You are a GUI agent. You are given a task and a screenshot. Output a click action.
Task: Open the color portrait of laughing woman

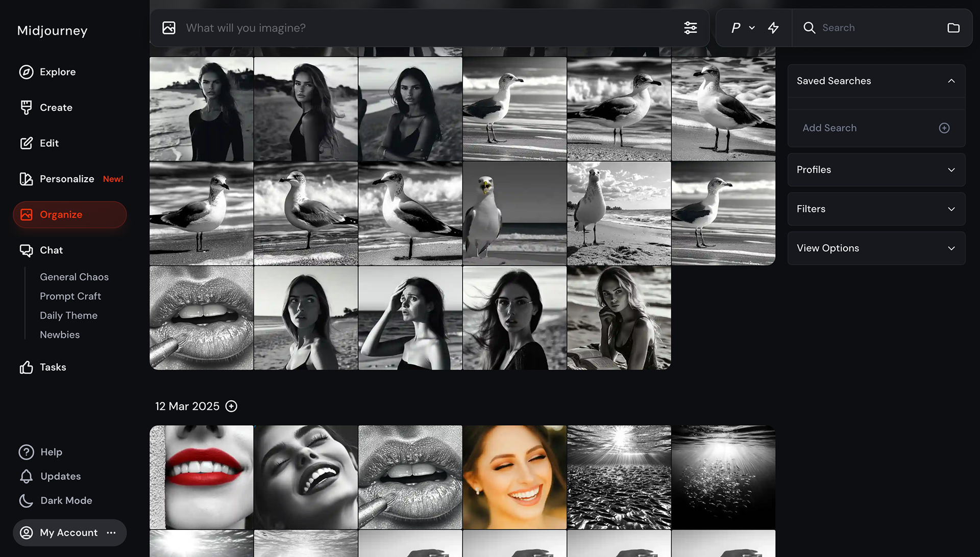(x=514, y=477)
